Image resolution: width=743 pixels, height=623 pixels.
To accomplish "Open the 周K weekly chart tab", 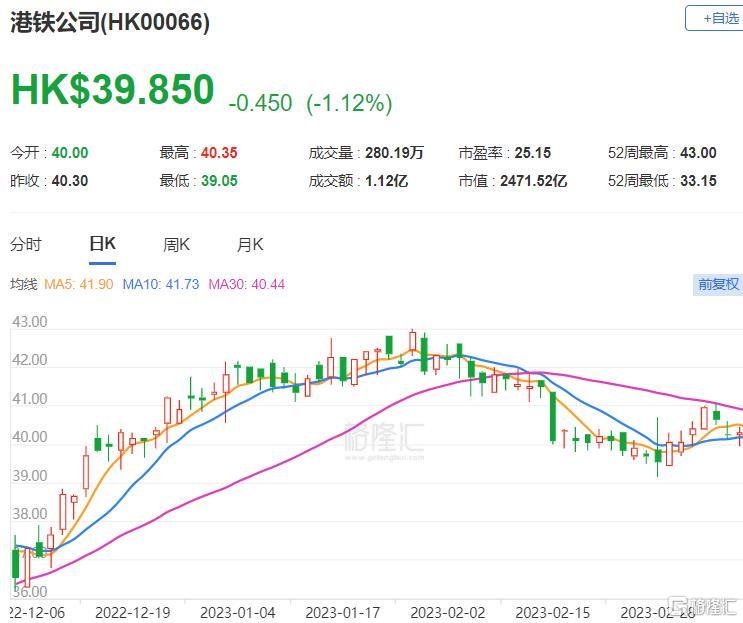I will [176, 244].
